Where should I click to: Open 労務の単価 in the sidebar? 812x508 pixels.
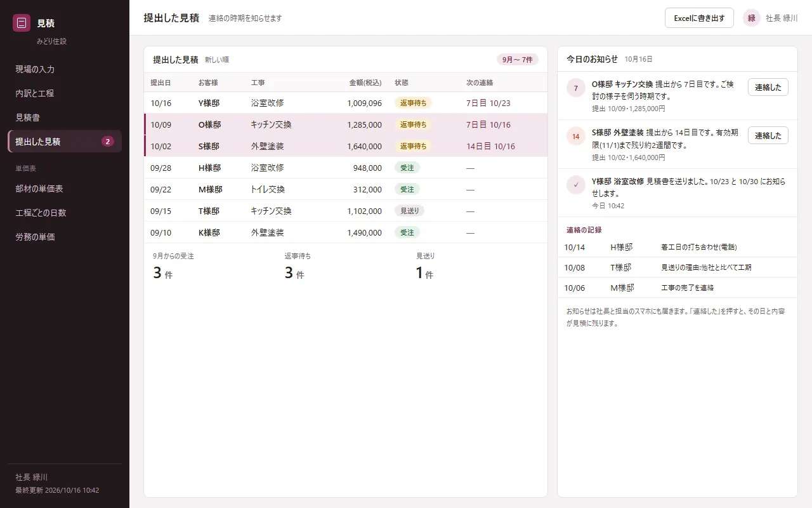(x=65, y=237)
